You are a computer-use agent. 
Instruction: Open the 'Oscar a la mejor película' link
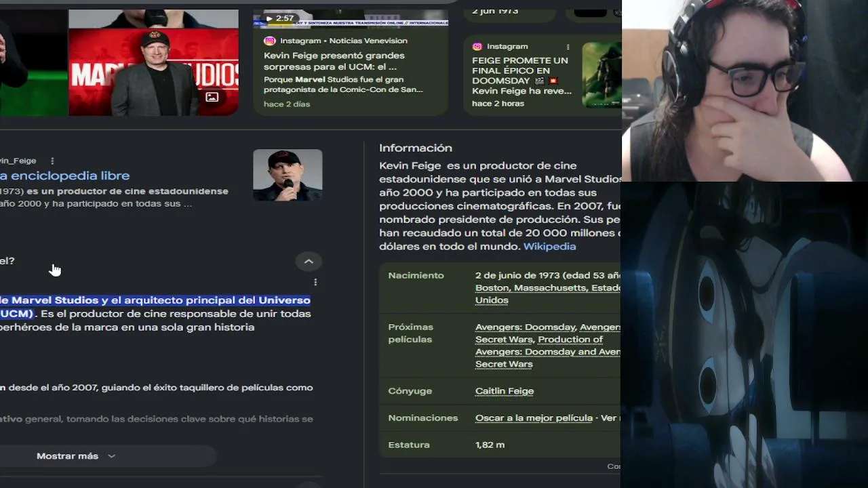[534, 418]
